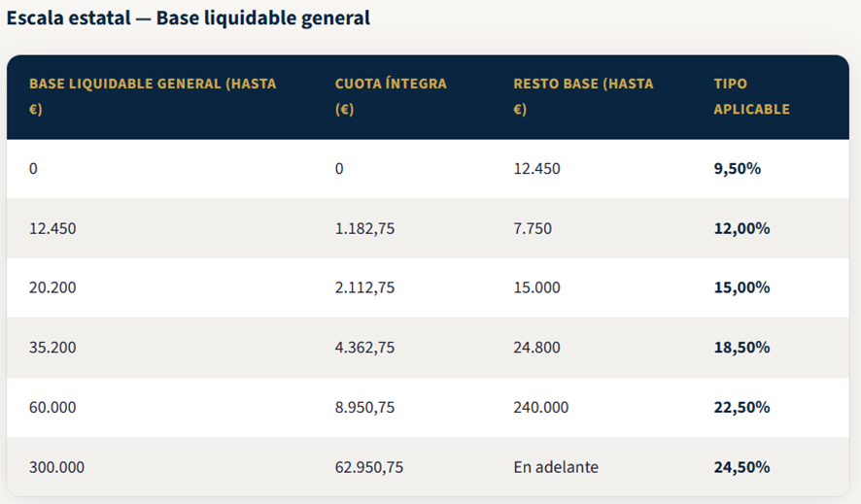Click the 'En adelante' cell
This screenshot has width=861, height=504.
555,467
